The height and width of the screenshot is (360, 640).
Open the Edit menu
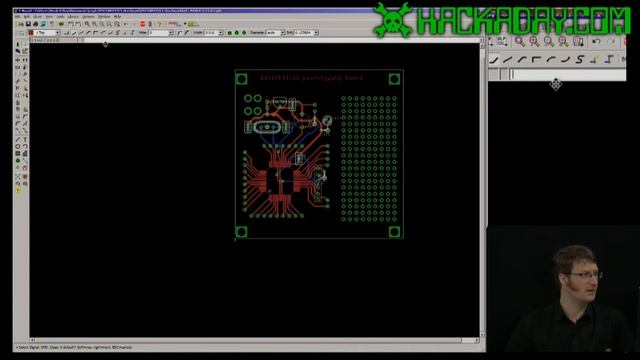coord(27,17)
